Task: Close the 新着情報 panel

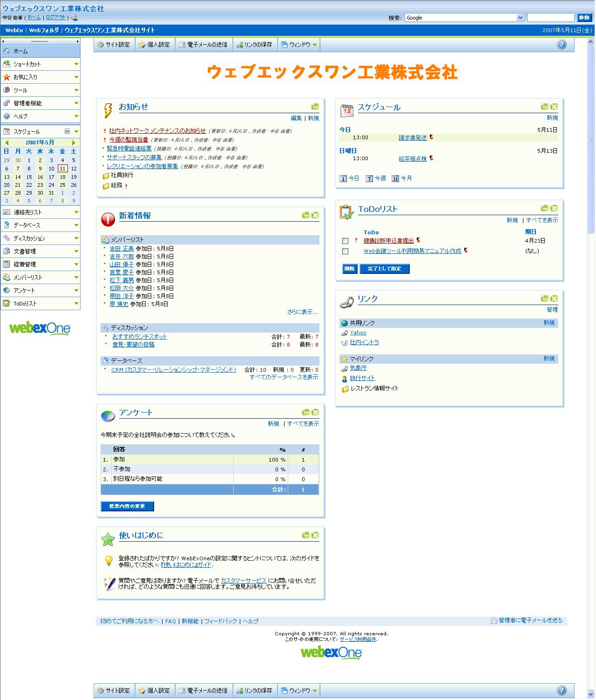Action: tap(315, 215)
